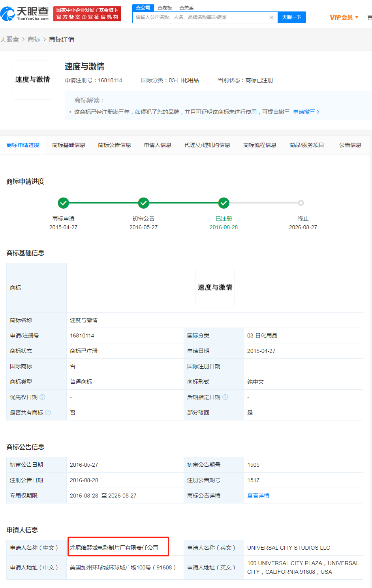Click the TianYanCha logo icon
This screenshot has height=588, width=372.
(9, 13)
